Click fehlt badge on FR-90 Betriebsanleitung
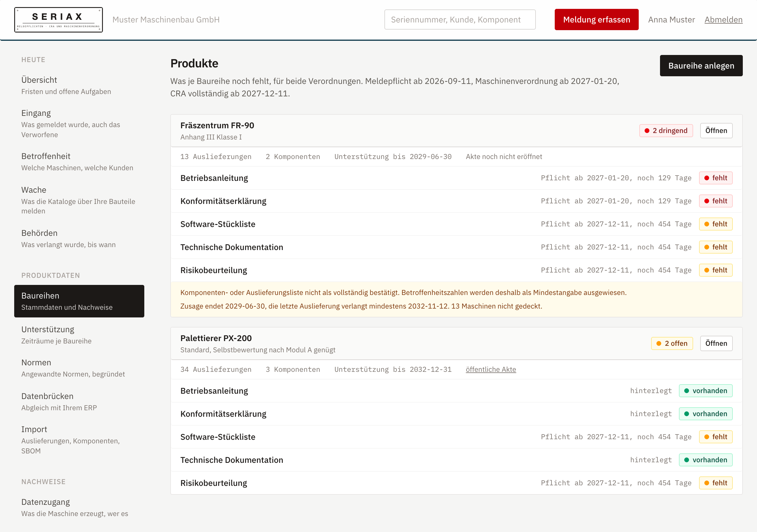 click(x=716, y=178)
